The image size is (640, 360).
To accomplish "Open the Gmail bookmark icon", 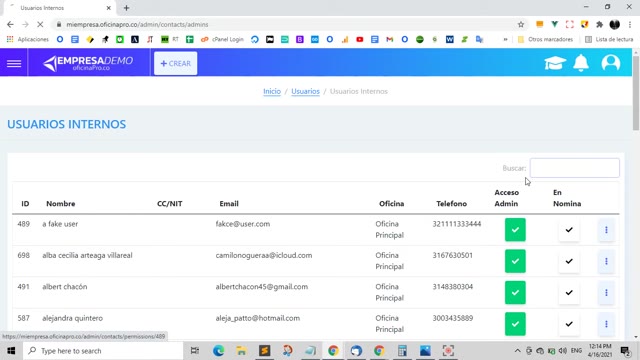I will coord(390,40).
